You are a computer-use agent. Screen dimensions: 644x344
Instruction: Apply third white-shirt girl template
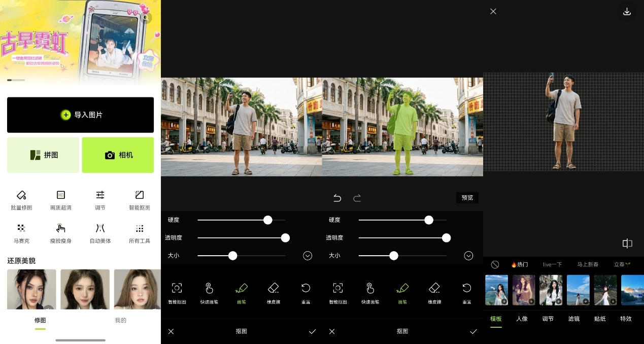click(551, 290)
